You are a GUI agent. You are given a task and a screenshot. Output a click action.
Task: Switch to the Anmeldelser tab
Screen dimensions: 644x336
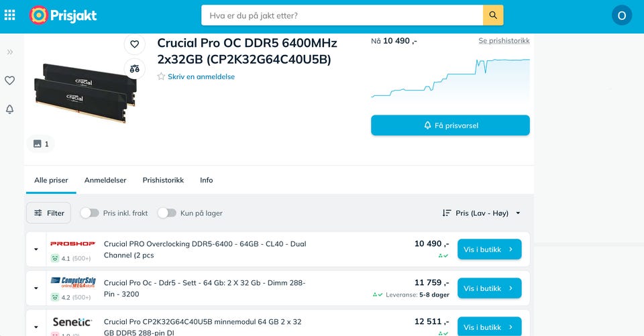click(x=105, y=180)
